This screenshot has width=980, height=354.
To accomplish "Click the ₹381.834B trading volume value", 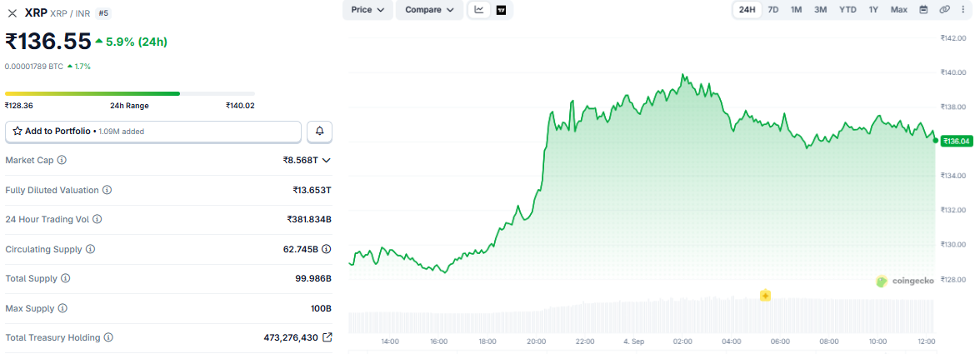I will [x=309, y=219].
